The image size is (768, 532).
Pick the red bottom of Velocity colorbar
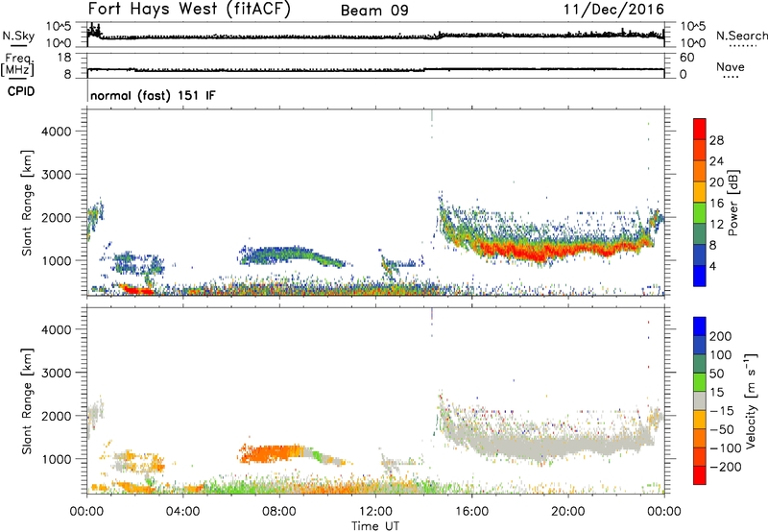pyautogui.click(x=700, y=475)
